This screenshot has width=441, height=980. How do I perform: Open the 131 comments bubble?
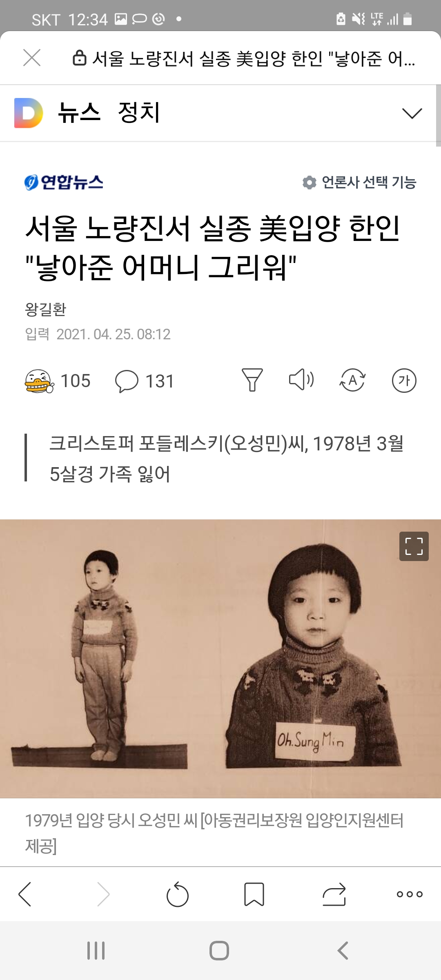(x=145, y=381)
